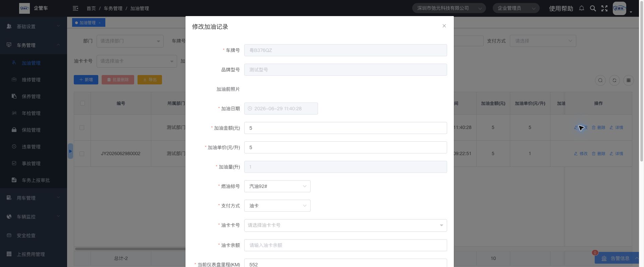The width and height of the screenshot is (644, 267).
Task: Expand the 用车管理 menu
Action: pyautogui.click(x=34, y=198)
